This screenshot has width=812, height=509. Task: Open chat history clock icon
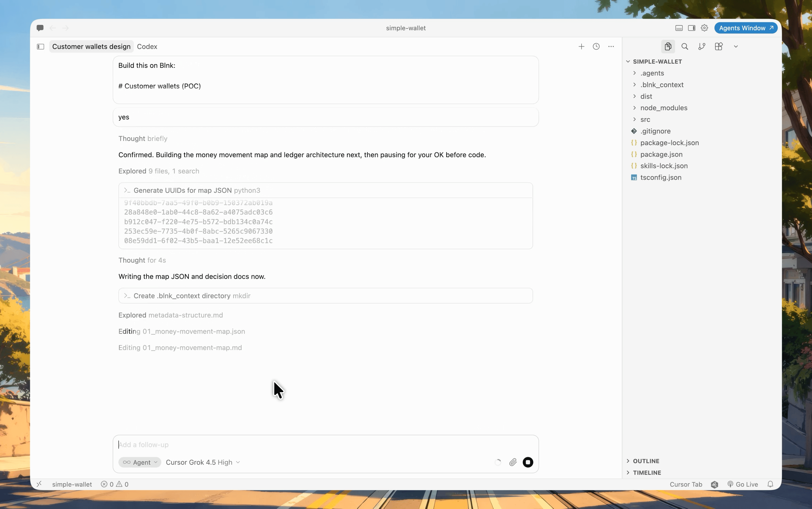pos(596,46)
